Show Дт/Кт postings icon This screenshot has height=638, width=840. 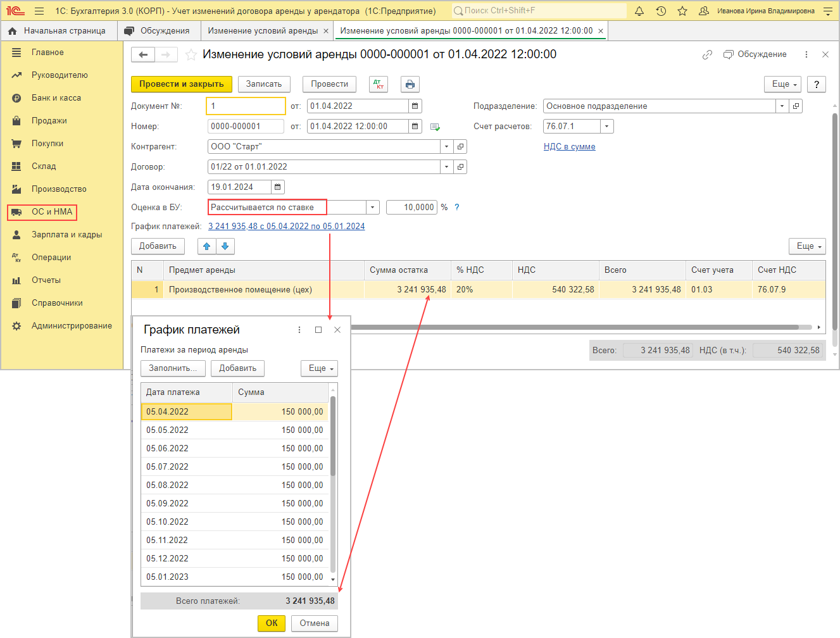[x=378, y=84]
